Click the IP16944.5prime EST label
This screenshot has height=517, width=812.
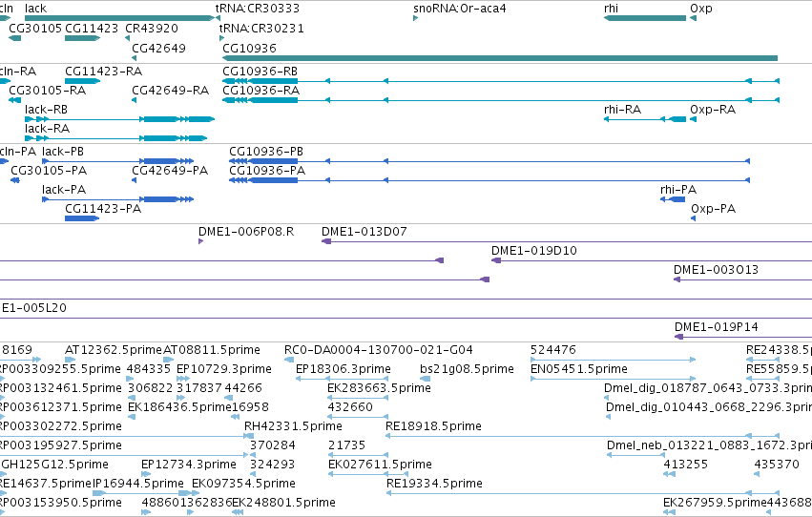click(x=138, y=484)
